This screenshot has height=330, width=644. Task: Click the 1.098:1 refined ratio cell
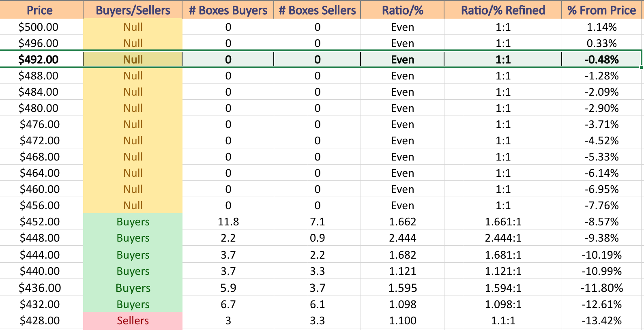[503, 304]
